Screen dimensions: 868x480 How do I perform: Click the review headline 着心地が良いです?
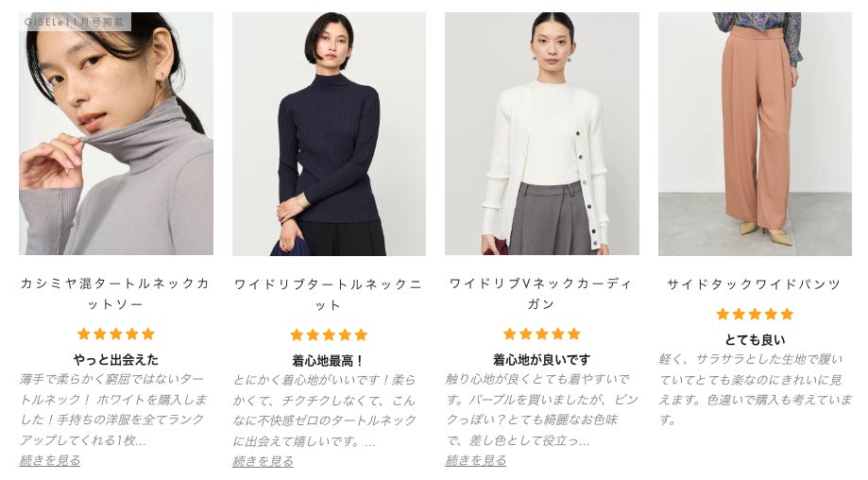tap(541, 360)
